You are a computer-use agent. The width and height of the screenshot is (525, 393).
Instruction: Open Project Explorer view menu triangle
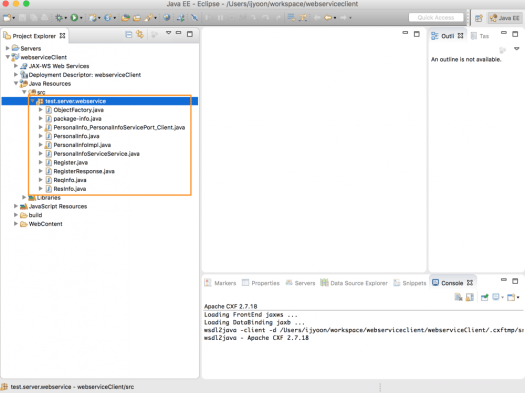tap(168, 33)
